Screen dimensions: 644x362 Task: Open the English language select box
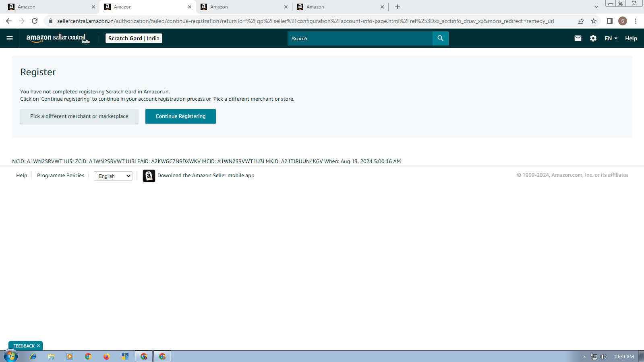pos(113,176)
